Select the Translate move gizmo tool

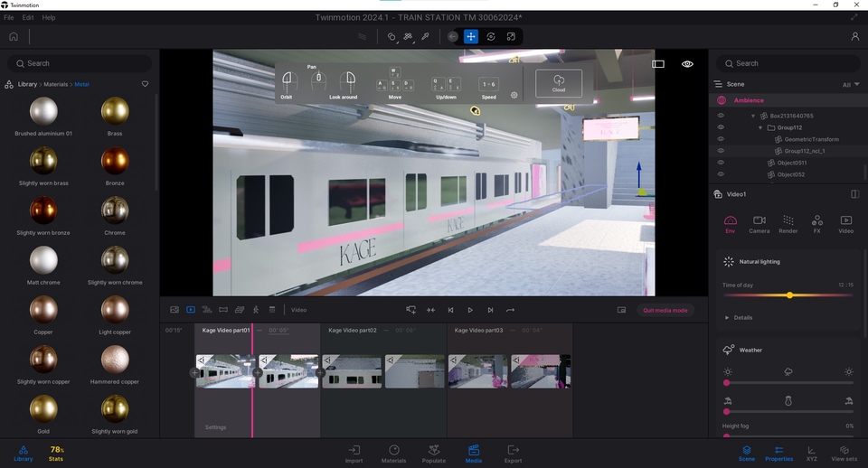pos(470,36)
